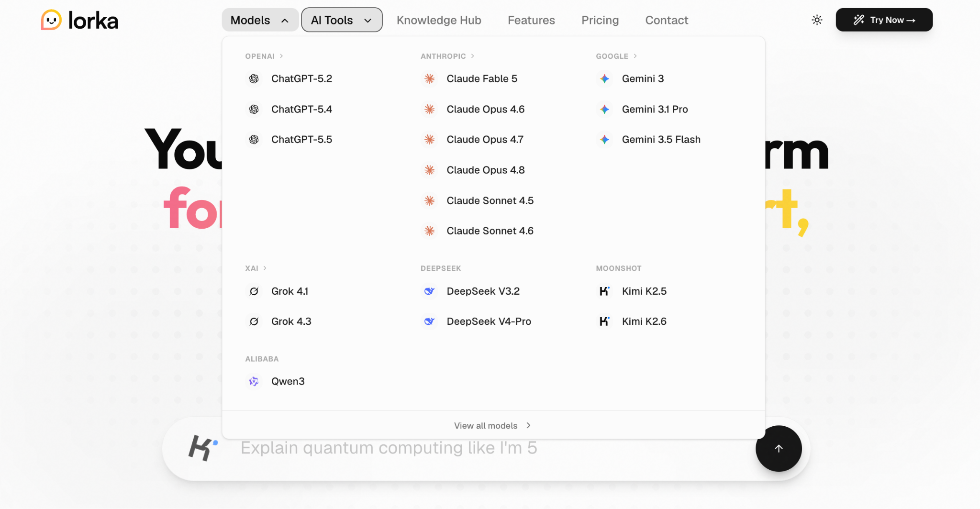This screenshot has width=980, height=509.
Task: Click the Gemini star icon beside Gemini 3
Action: (605, 78)
